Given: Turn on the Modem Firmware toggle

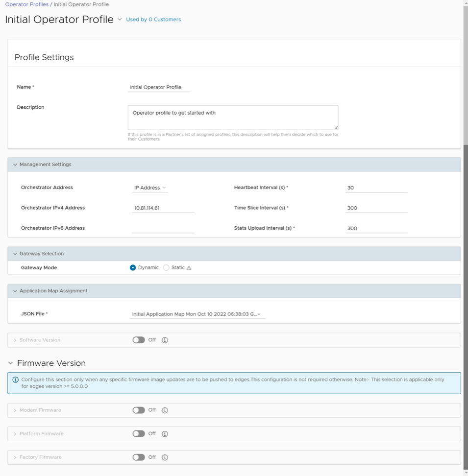Looking at the screenshot, I should point(140,410).
